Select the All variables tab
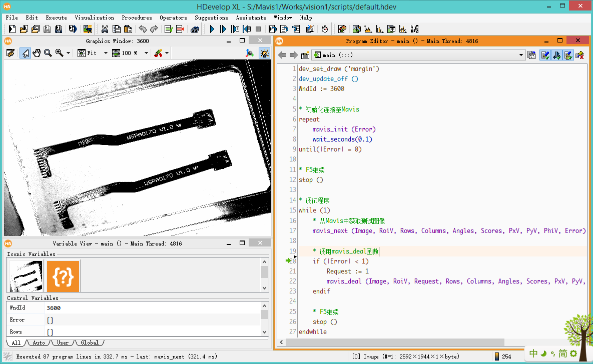 coord(16,343)
